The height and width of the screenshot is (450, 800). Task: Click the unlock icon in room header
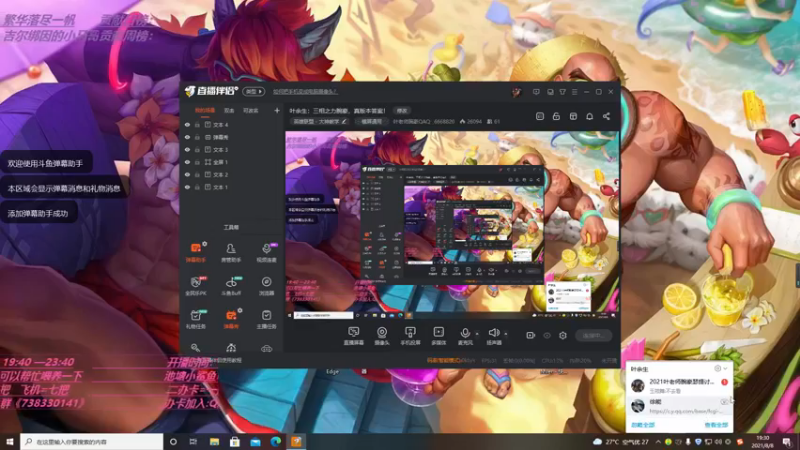tap(556, 116)
